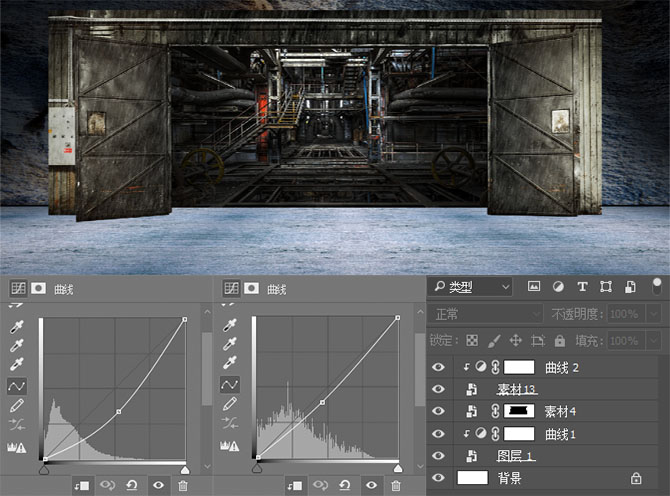Click the adjustment layer filter icon
This screenshot has width=670, height=496.
pos(559,288)
